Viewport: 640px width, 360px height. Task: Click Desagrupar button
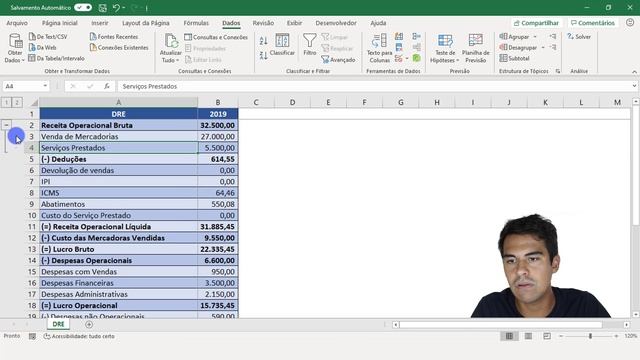point(518,47)
